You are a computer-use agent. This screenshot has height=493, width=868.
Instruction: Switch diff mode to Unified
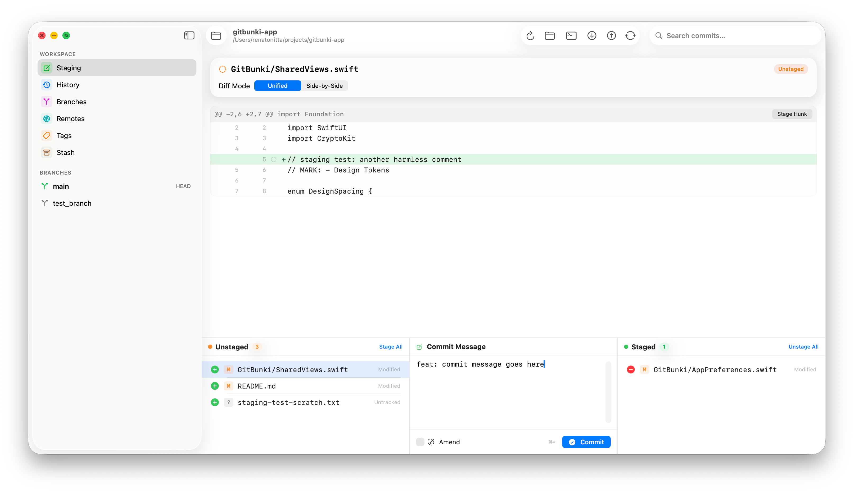point(278,86)
